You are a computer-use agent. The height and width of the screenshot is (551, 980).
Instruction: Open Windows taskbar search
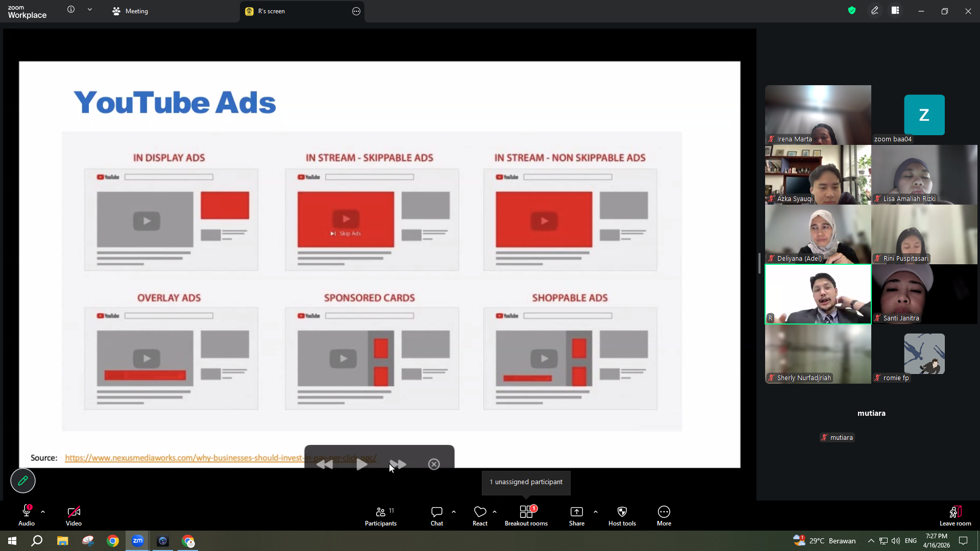(x=37, y=541)
